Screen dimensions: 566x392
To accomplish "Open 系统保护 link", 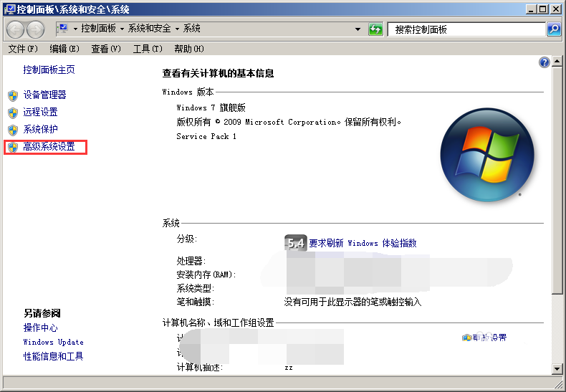I will pos(40,129).
